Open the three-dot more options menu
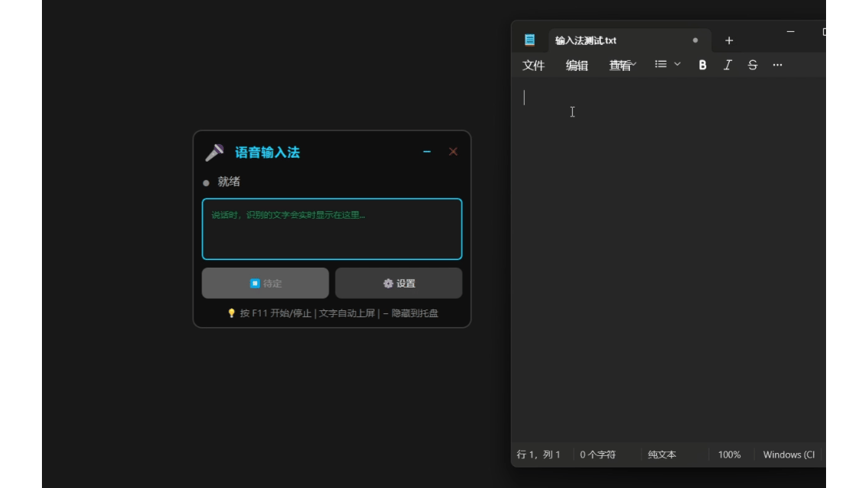 (x=777, y=66)
